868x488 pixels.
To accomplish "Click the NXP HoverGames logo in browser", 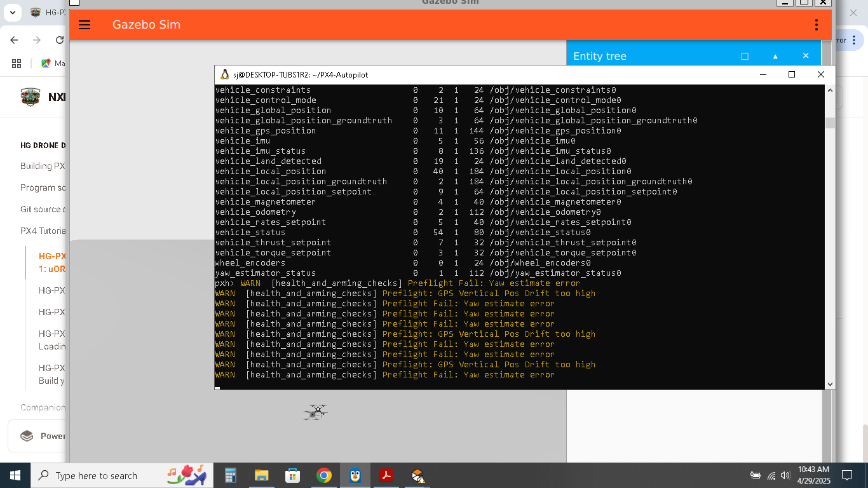I will [x=31, y=97].
